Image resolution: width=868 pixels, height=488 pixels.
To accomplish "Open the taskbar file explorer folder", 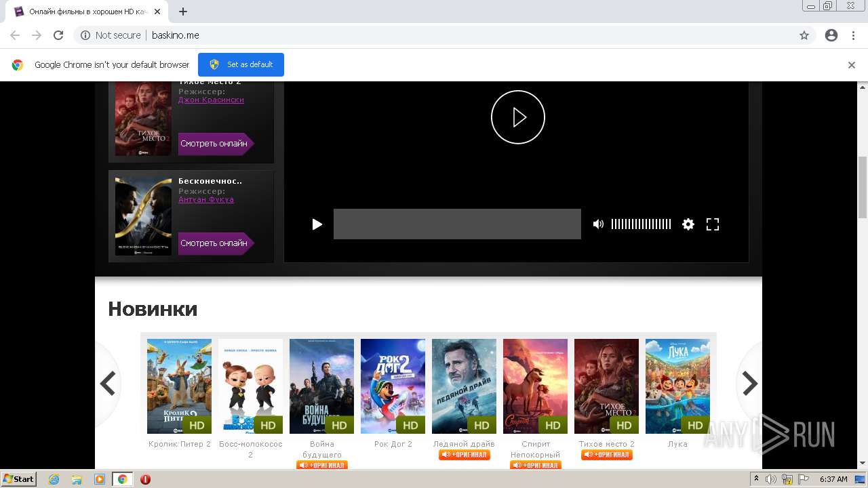I will (77, 479).
